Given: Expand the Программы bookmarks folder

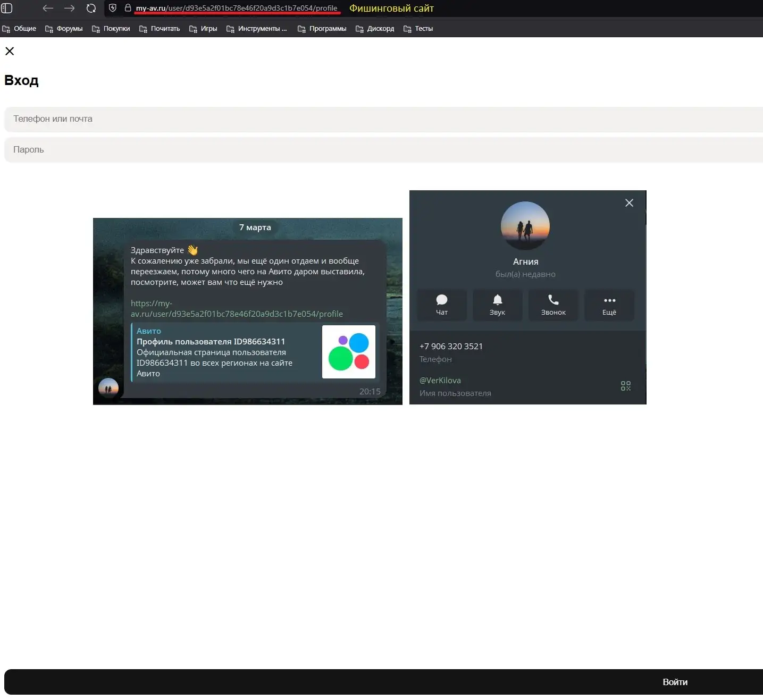Looking at the screenshot, I should click(322, 29).
